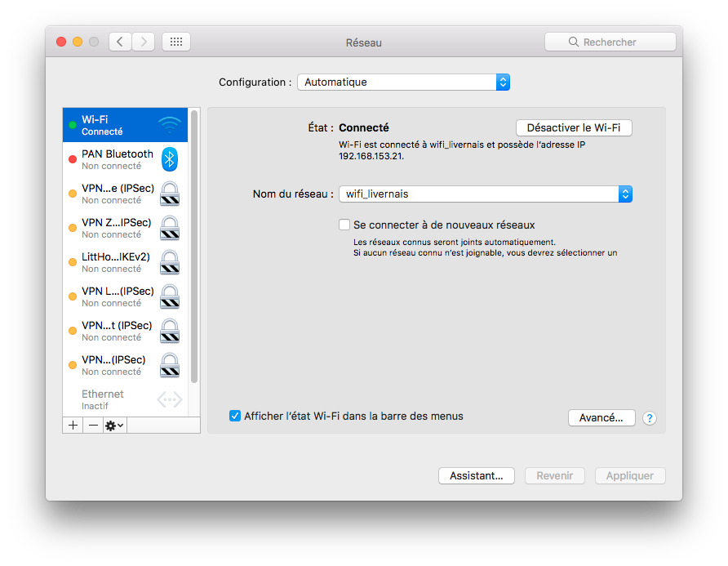Select the PAN Bluetooth service

point(125,159)
